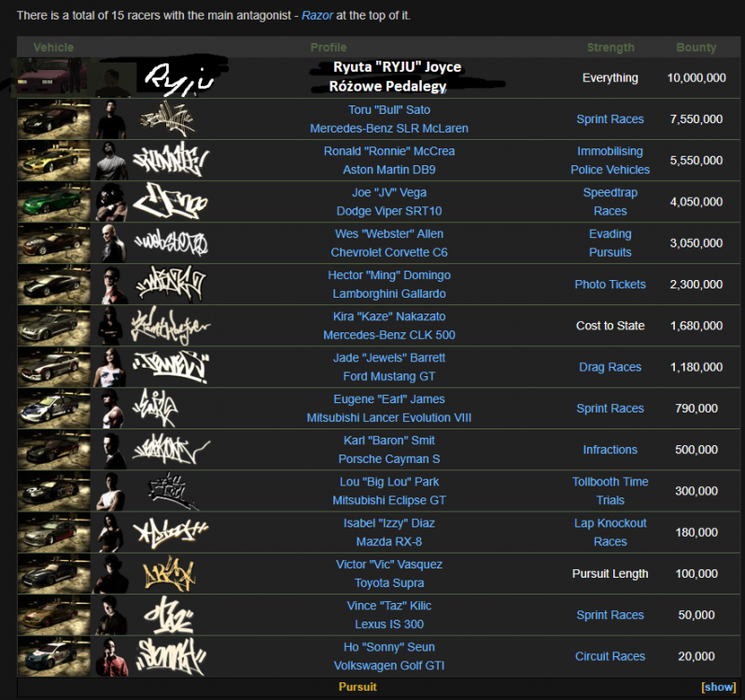This screenshot has height=700, width=745.
Task: Open the Dodge Viper SRT10 link
Action: 389,211
